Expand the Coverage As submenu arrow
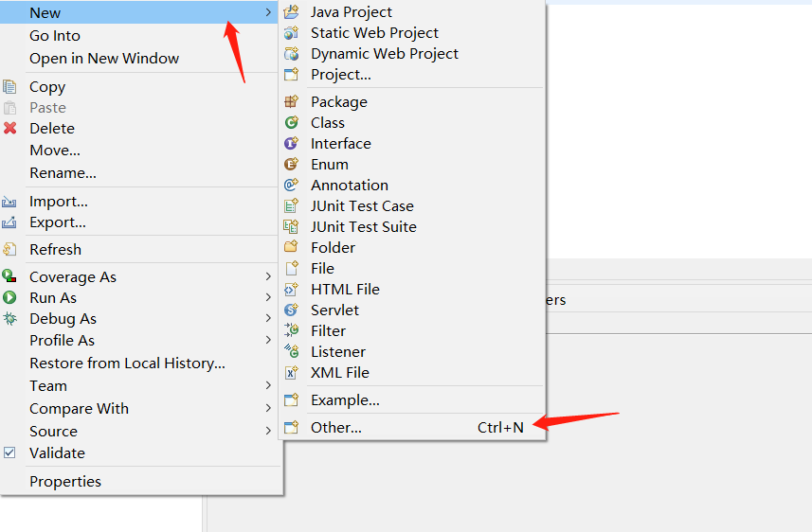Viewport: 812px width, 532px height. 268,276
